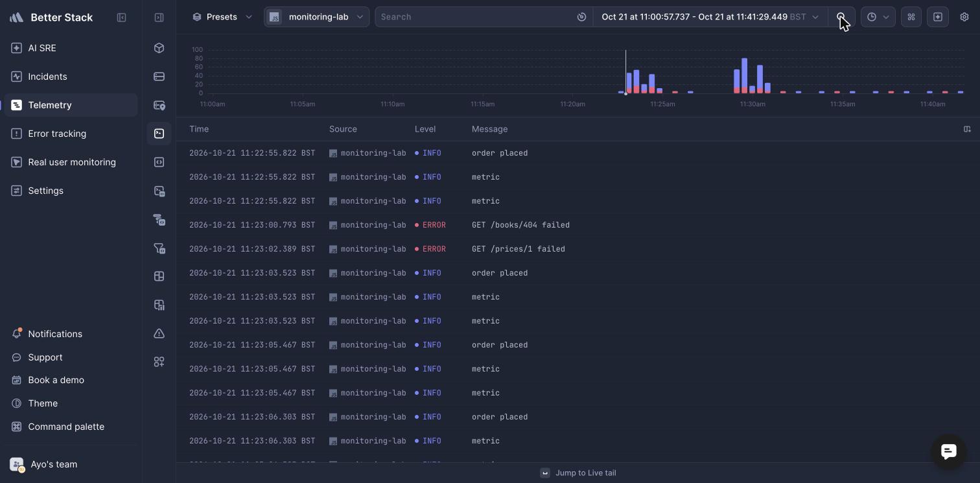This screenshot has height=483, width=980.
Task: Select the terminal logs icon in rail
Action: coord(159,134)
